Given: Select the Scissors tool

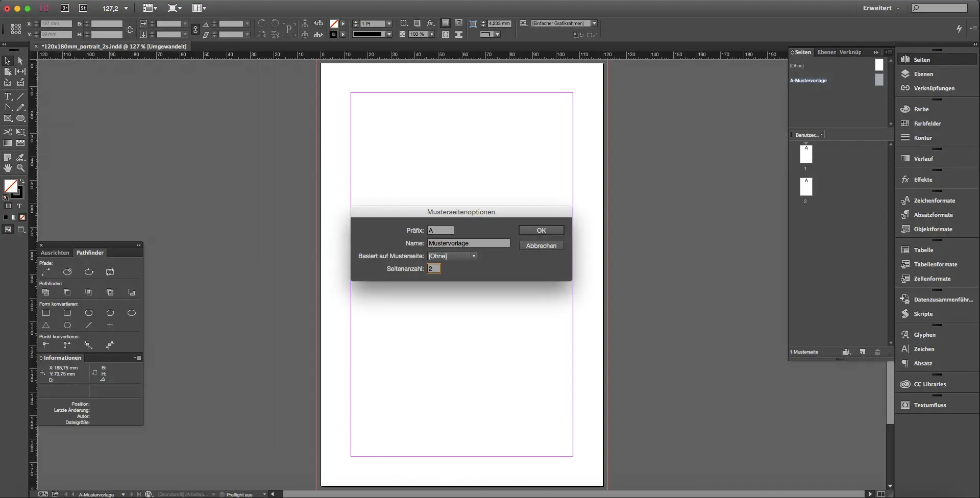Looking at the screenshot, I should [8, 132].
